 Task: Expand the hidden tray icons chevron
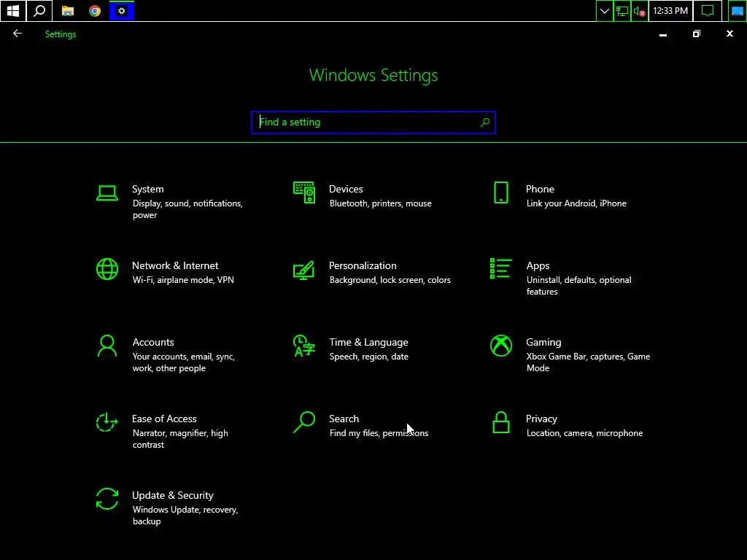pos(604,11)
